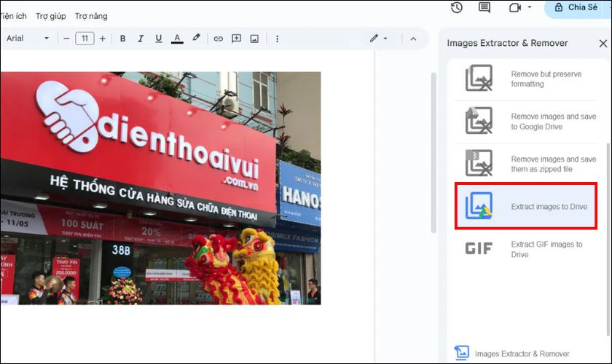Click the remove and zip file icon
Viewport: 612px width, 364px height.
pyautogui.click(x=479, y=163)
